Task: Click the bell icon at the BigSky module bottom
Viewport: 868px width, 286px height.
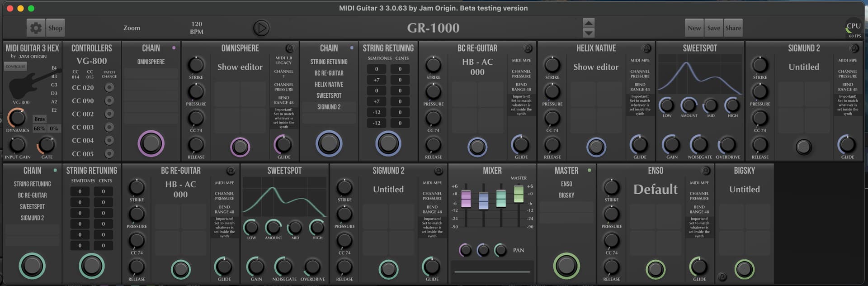Action: point(722,276)
